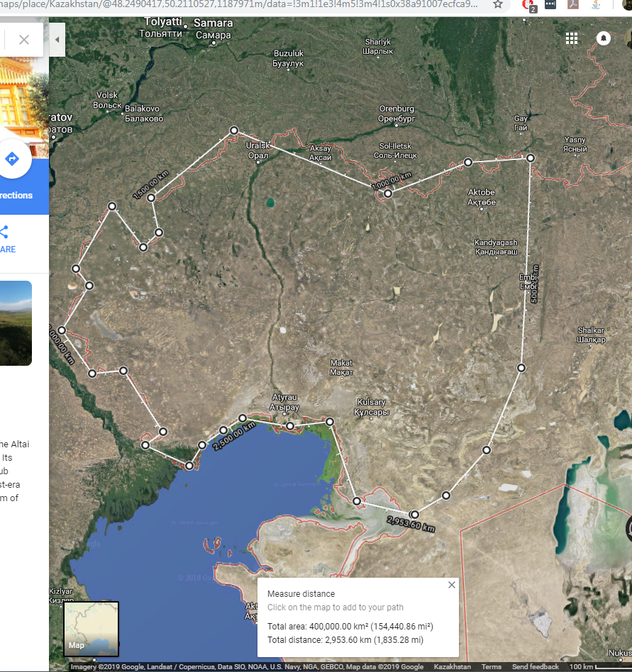Open the red extension with badge 2
632x672 pixels.
(528, 5)
